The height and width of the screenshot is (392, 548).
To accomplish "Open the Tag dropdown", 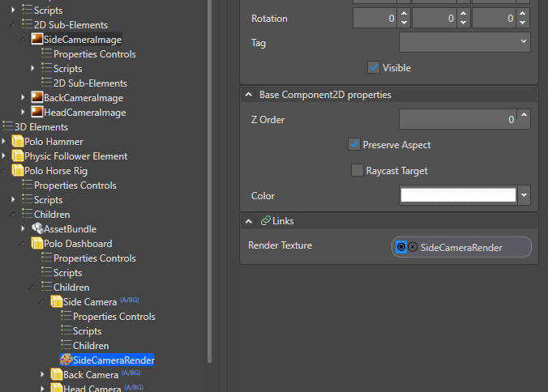I will pos(465,42).
